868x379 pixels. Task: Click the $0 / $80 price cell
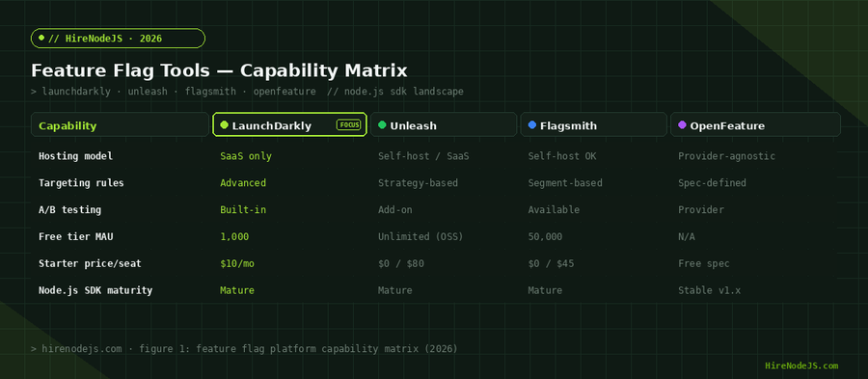(401, 263)
